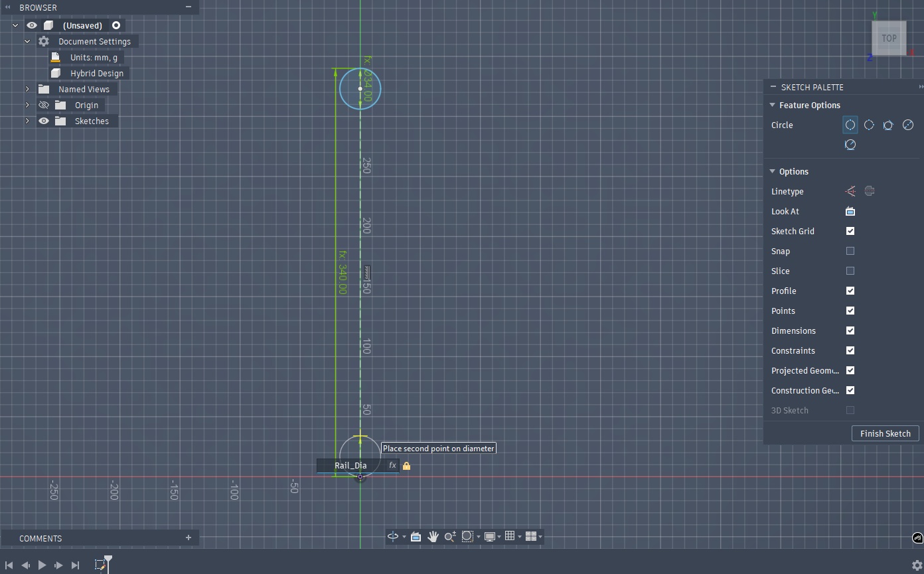This screenshot has height=574, width=924.
Task: Select Center Diameter Circle type
Action: [850, 125]
